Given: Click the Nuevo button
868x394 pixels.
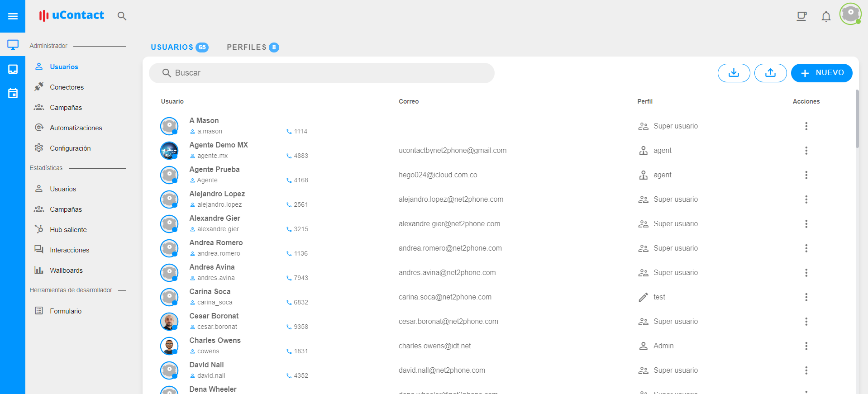Looking at the screenshot, I should coord(821,73).
